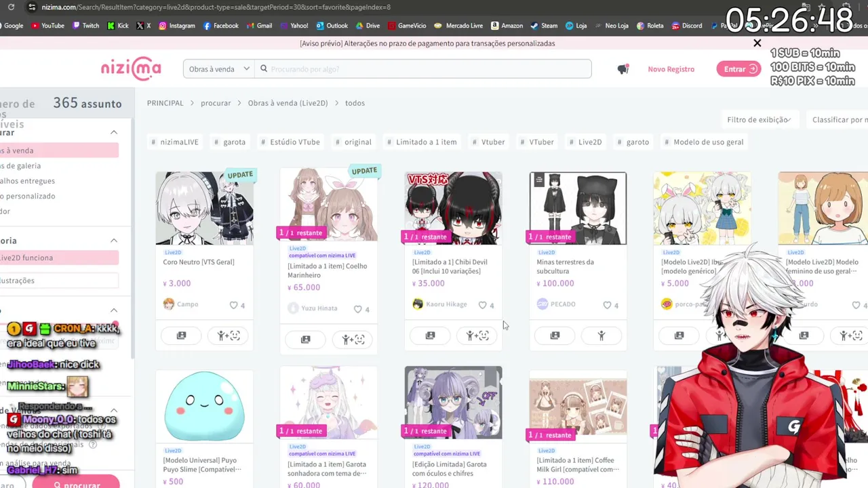Open the notifications megaphone icon
This screenshot has width=868, height=488.
623,69
